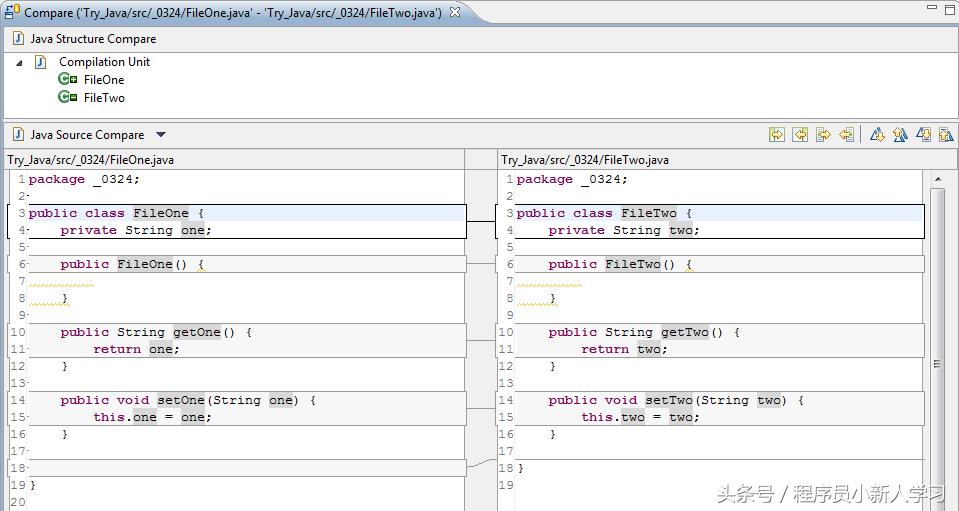Click 'public FileTwo() {' constructor line
The image size is (959, 511).
620,265
